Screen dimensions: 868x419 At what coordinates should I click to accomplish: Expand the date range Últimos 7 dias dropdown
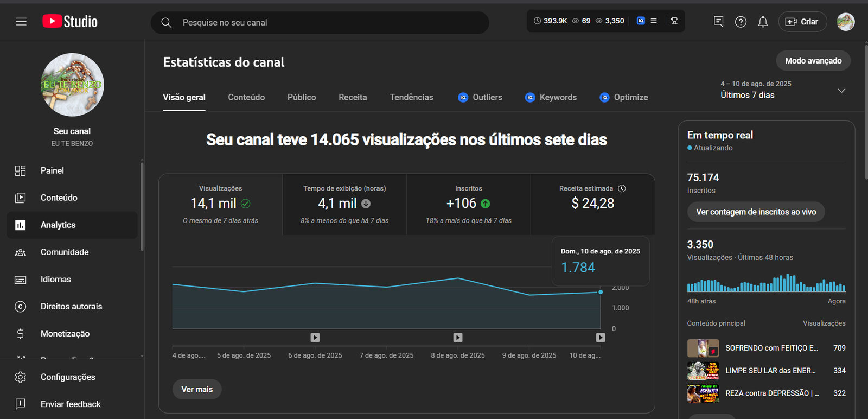click(783, 90)
